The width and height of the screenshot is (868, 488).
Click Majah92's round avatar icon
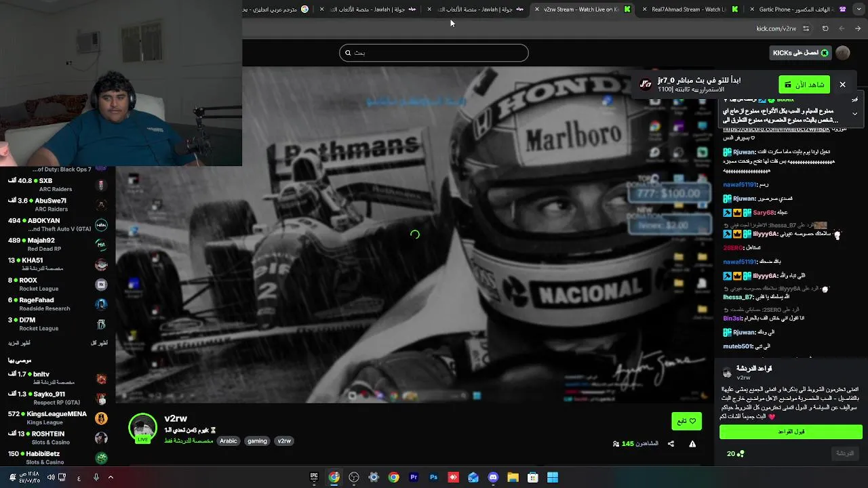pos(101,245)
